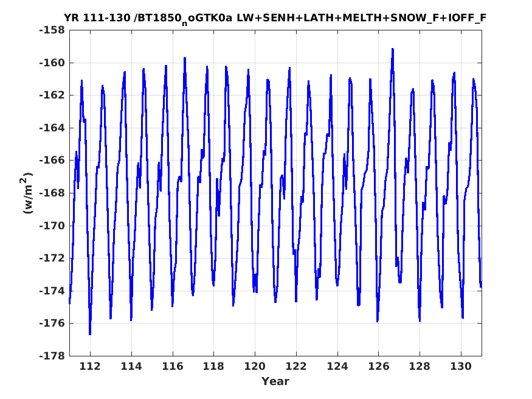Click x-axis tick label 114
This screenshot has height=399, width=532.
[x=131, y=366]
